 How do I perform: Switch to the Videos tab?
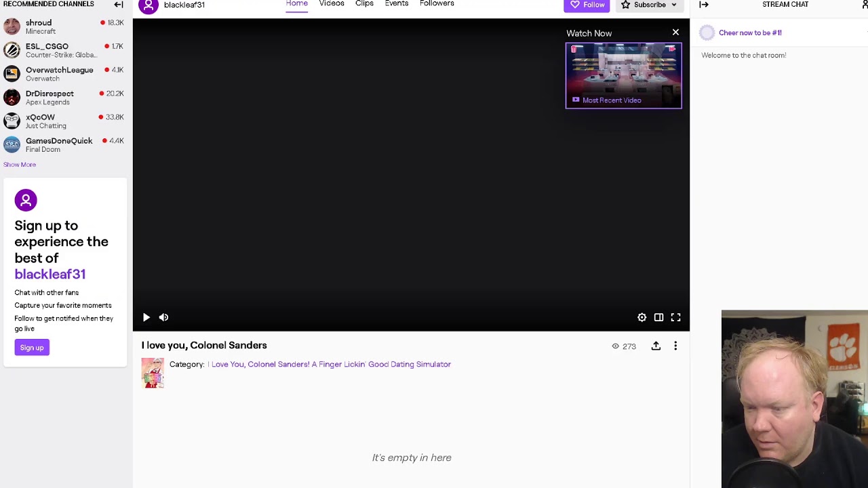point(332,4)
